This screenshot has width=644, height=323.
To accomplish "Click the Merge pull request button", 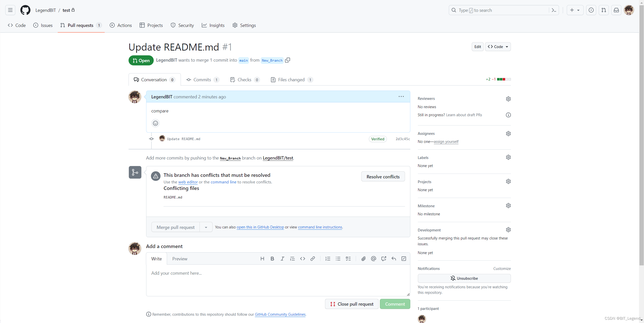I will pos(176,227).
